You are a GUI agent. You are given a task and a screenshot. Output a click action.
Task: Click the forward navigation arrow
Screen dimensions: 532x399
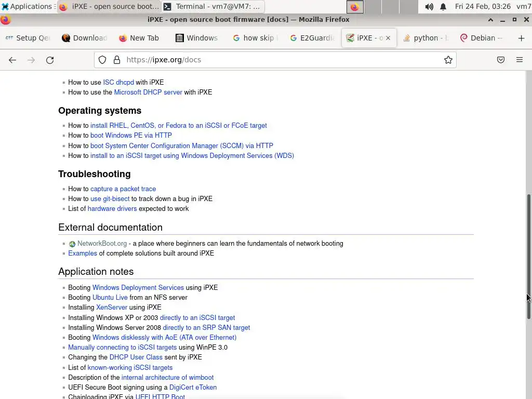(31, 60)
